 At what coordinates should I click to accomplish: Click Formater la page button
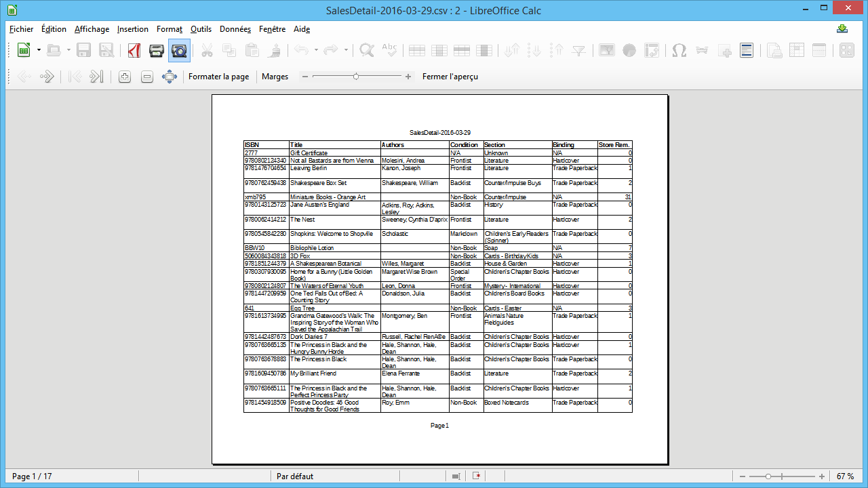click(218, 77)
